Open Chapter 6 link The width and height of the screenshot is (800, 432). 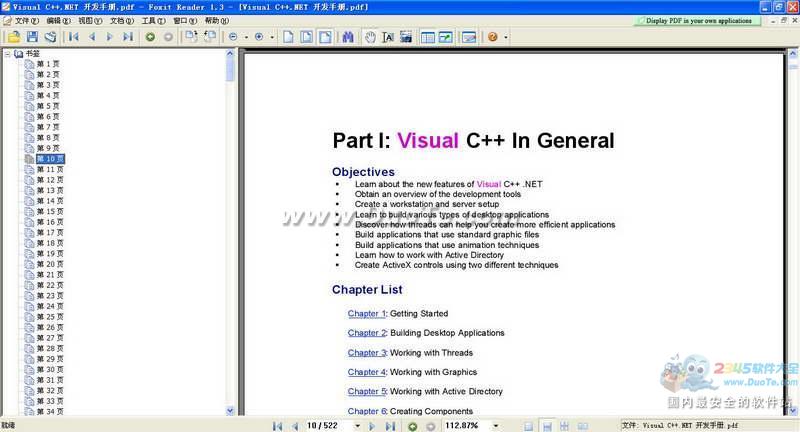pos(367,411)
